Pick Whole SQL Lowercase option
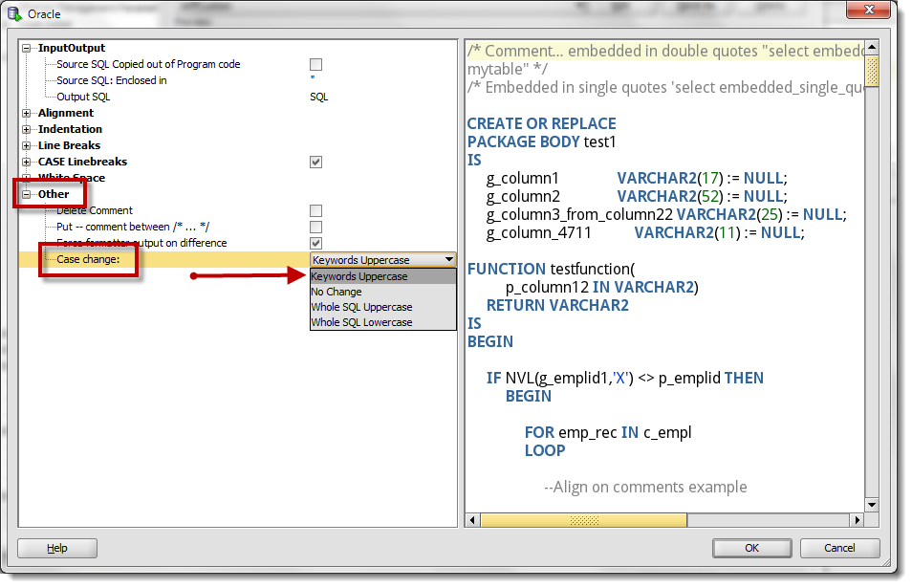 (x=382, y=322)
